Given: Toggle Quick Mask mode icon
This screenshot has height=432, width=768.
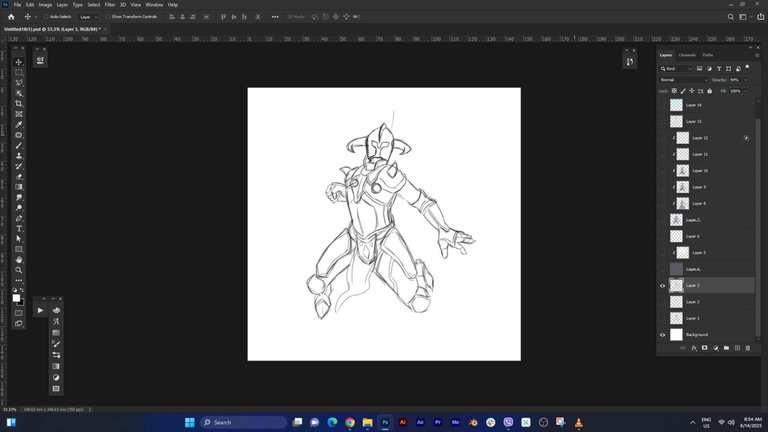Looking at the screenshot, I should [19, 313].
